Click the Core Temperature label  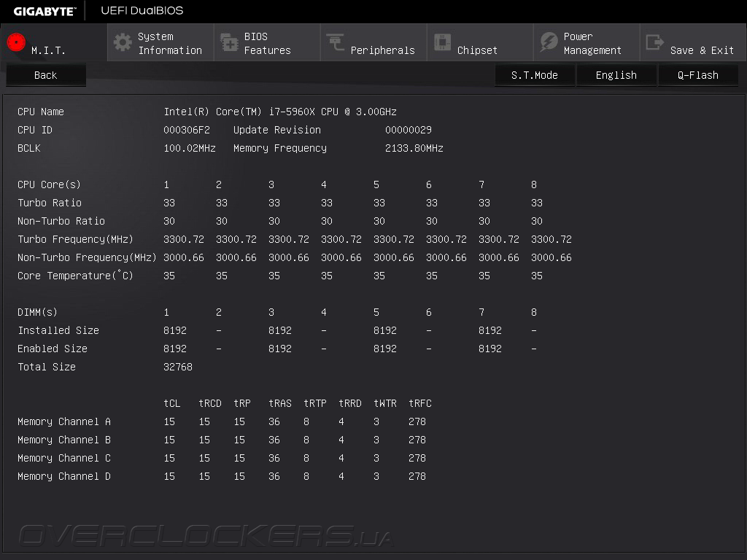(75, 276)
